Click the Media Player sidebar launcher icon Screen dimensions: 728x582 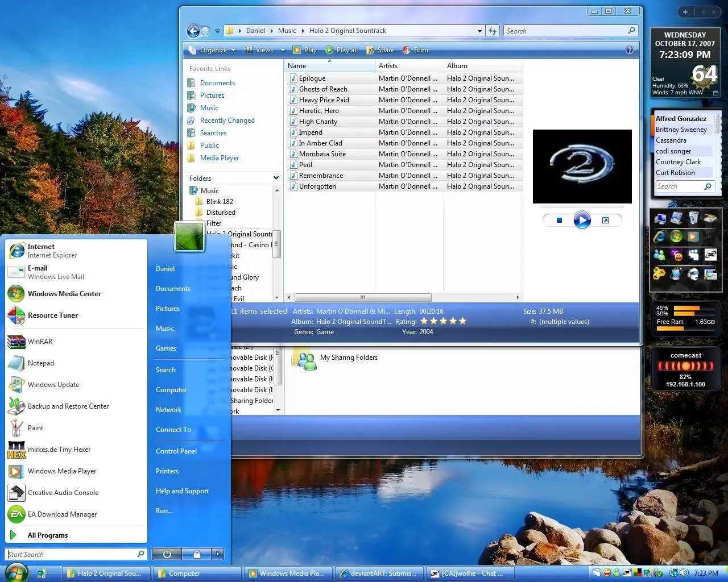coord(693,236)
